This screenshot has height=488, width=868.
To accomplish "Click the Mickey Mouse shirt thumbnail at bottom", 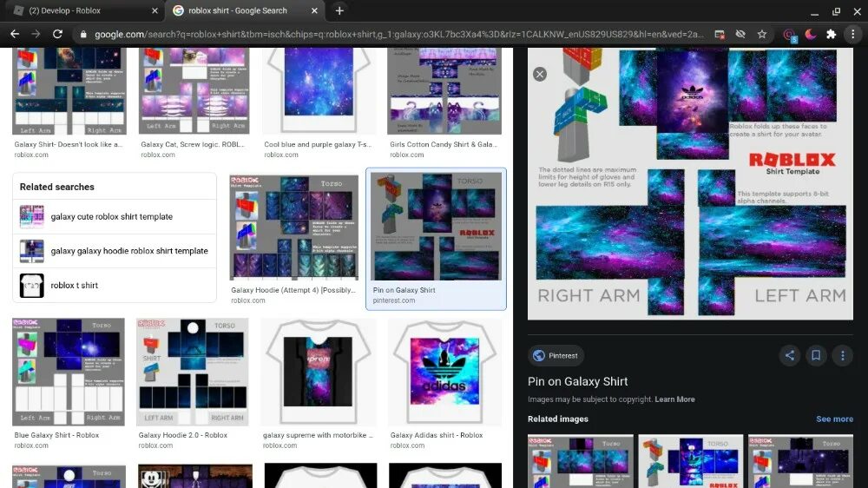I will 194,476.
